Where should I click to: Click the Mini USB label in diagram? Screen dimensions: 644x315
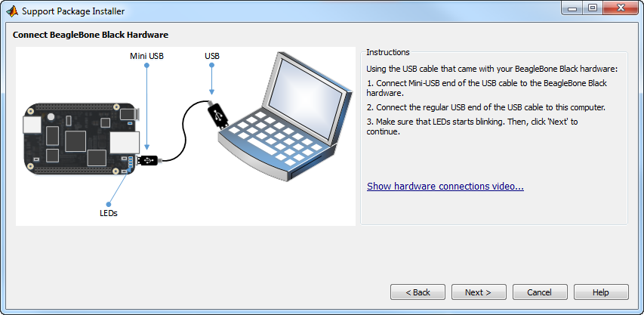coord(146,56)
